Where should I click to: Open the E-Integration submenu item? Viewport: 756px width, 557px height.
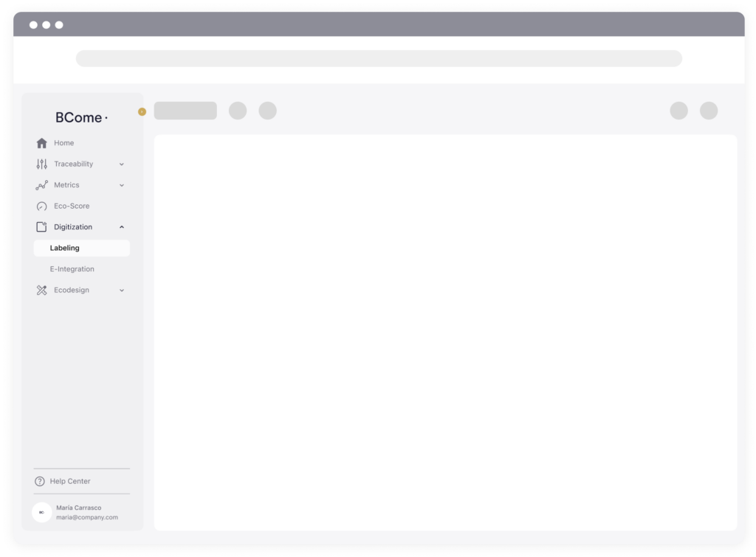pos(72,269)
